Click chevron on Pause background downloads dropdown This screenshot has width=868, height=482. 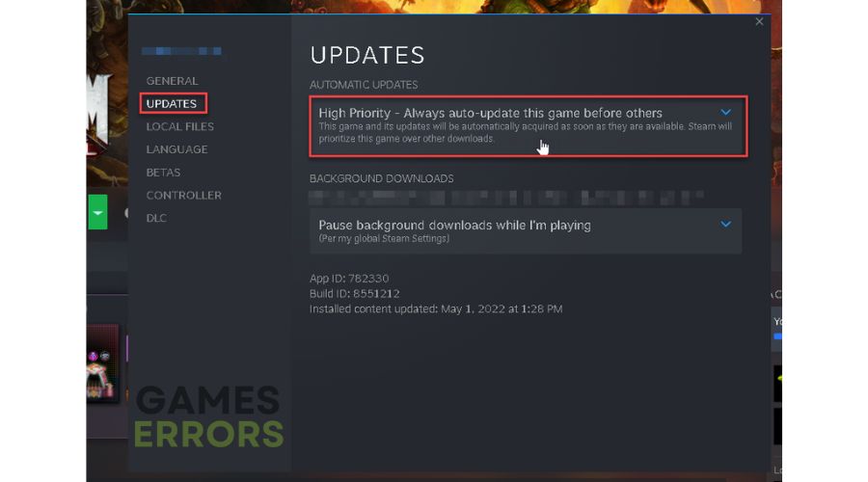click(725, 224)
